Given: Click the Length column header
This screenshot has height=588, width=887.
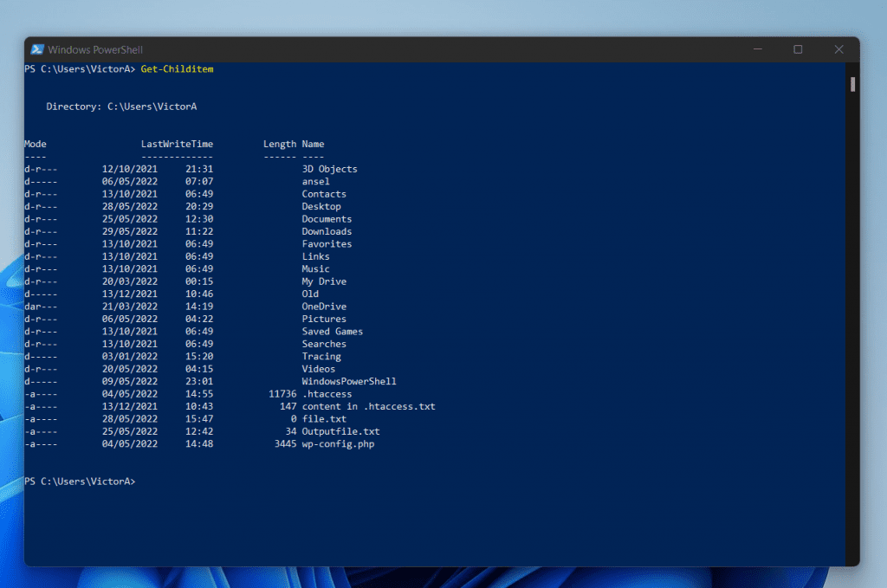Looking at the screenshot, I should pyautogui.click(x=280, y=144).
